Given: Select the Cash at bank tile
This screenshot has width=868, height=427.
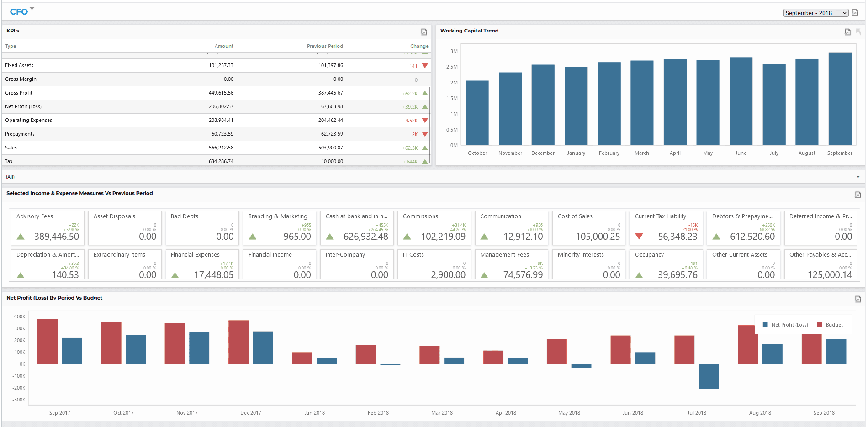Looking at the screenshot, I should pos(357,227).
